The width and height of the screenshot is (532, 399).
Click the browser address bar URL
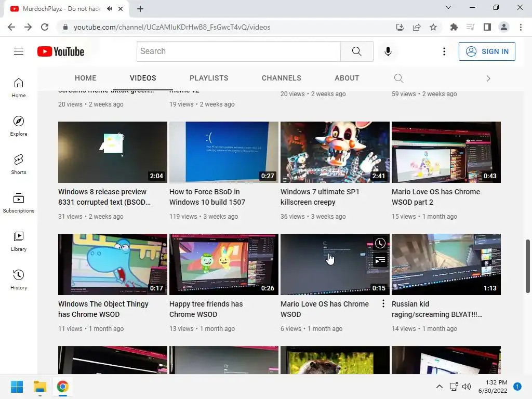[x=171, y=27]
